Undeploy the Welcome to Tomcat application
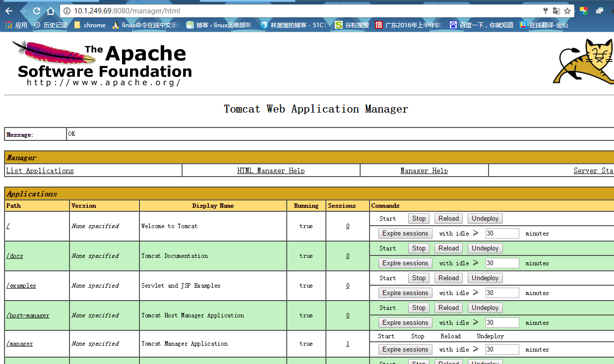 point(485,219)
